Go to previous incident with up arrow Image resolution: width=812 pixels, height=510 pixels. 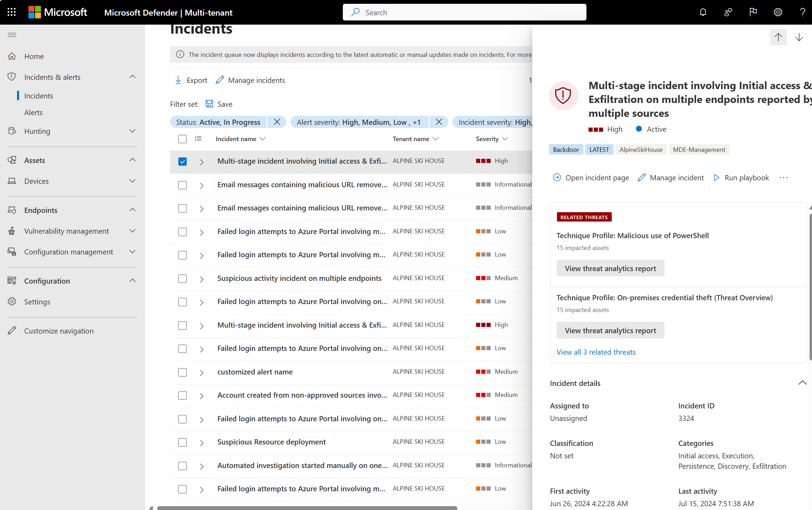[x=778, y=37]
